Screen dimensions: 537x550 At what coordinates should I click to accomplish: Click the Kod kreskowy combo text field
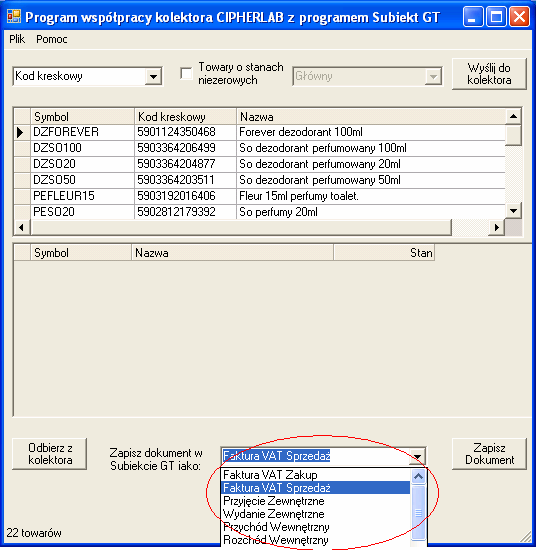click(x=80, y=76)
